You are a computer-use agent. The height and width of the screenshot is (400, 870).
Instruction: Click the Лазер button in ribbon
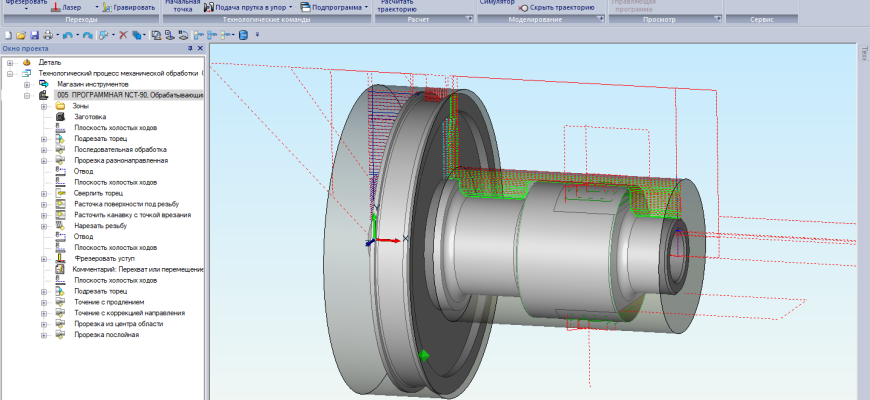(x=66, y=7)
